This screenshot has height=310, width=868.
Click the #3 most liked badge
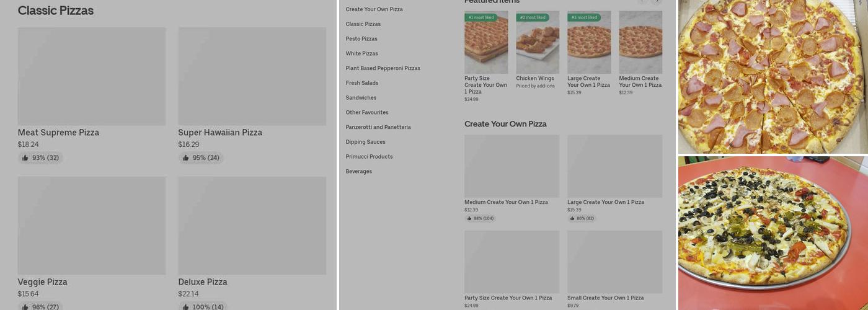584,17
